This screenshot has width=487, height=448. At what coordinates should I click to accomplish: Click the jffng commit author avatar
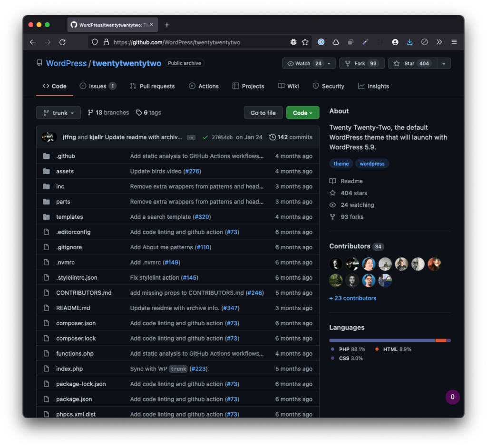[x=49, y=137]
